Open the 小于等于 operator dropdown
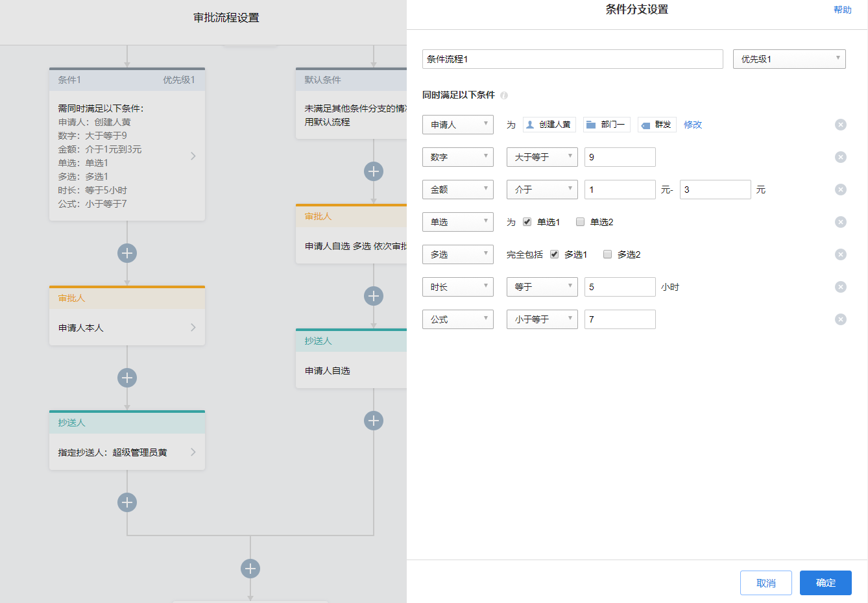The image size is (868, 603). (542, 319)
